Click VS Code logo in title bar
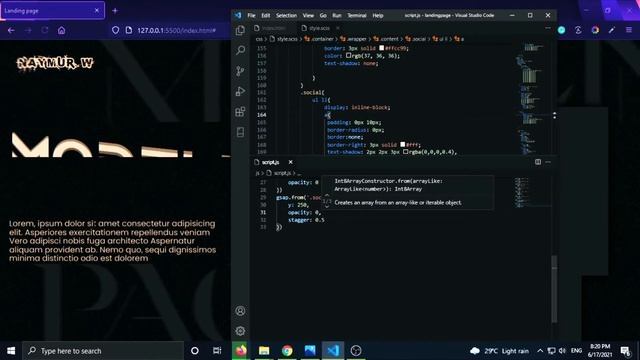640x360 pixels. tap(238, 15)
